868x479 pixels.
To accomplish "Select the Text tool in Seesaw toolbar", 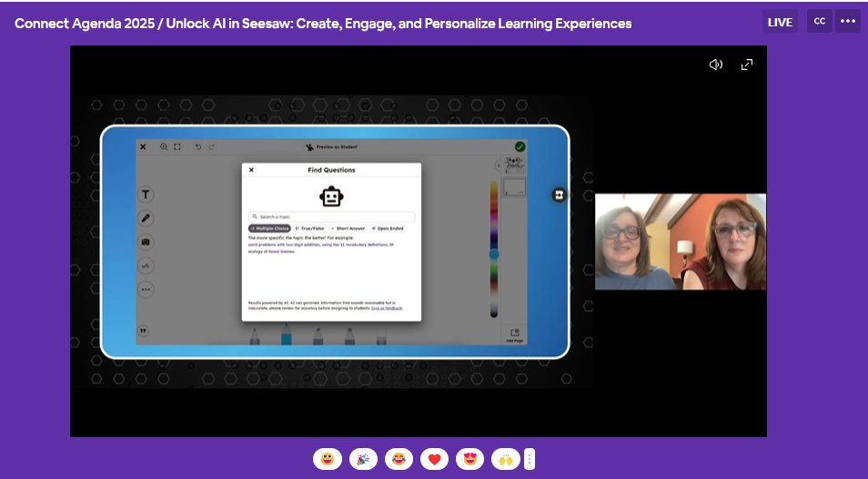I will point(146,195).
